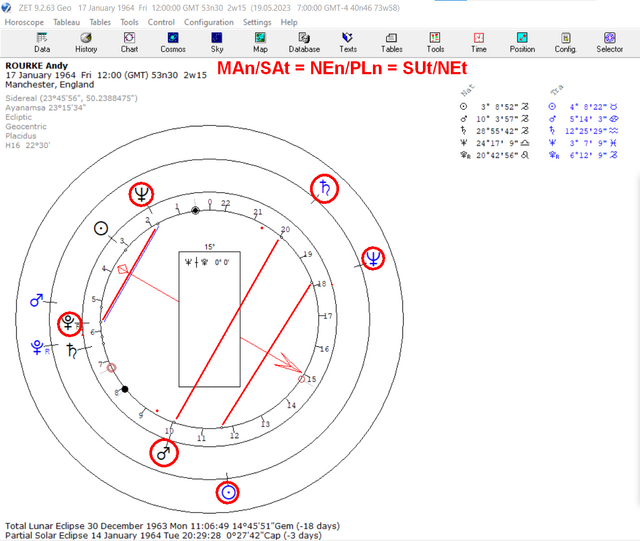Click the circled natal Mars glyph at chart bottom
This screenshot has height=541, width=640.
point(164,452)
